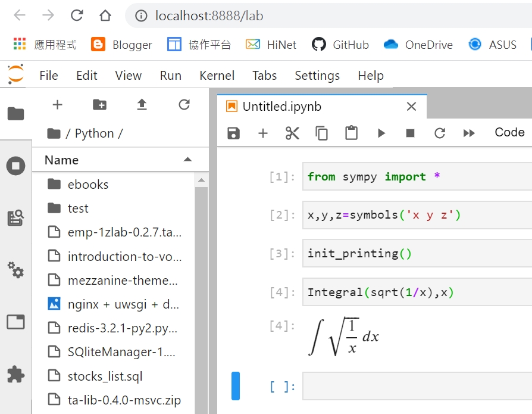The image size is (532, 414).
Task: Click file list scrollbar up arrow
Action: tap(201, 180)
